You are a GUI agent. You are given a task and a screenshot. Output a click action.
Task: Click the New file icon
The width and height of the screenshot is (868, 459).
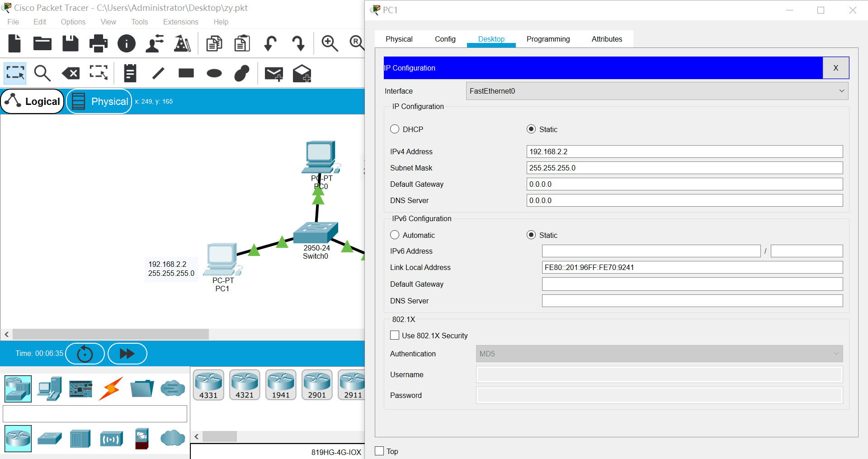click(15, 43)
